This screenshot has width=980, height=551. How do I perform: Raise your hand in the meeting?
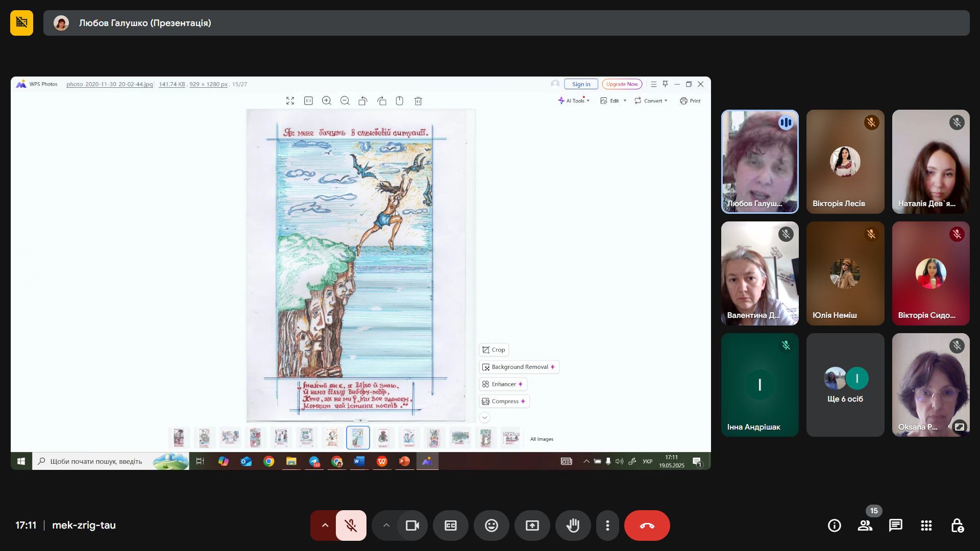point(573,525)
